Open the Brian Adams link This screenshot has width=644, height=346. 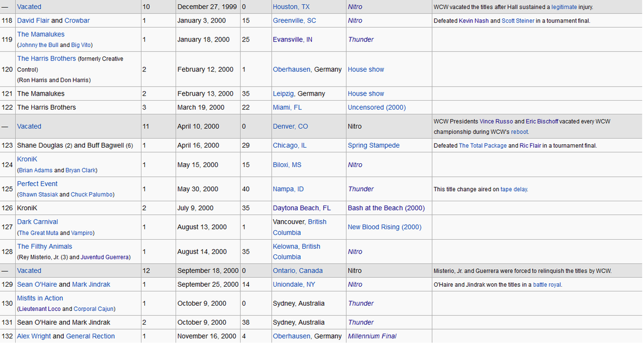pos(36,170)
